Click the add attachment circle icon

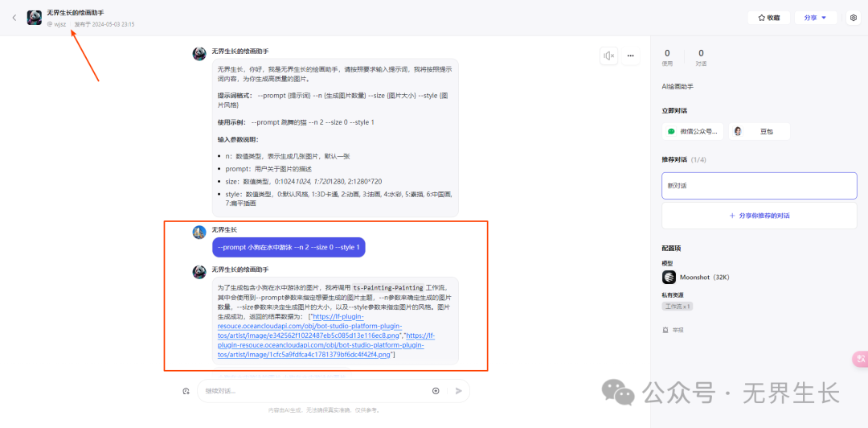click(x=436, y=391)
